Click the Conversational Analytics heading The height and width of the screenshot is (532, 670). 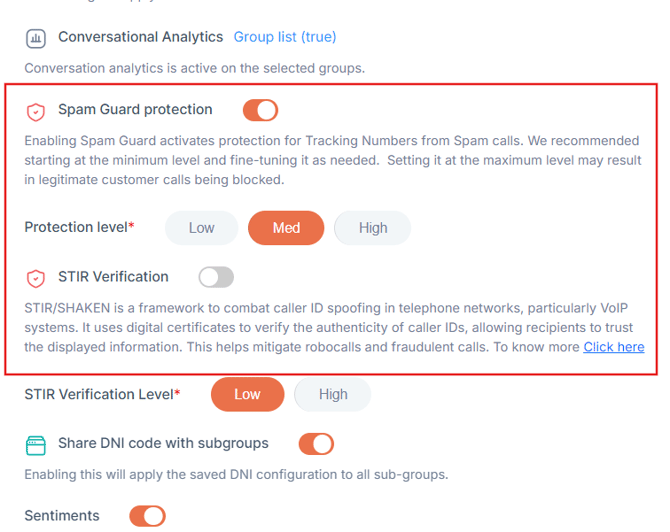140,37
